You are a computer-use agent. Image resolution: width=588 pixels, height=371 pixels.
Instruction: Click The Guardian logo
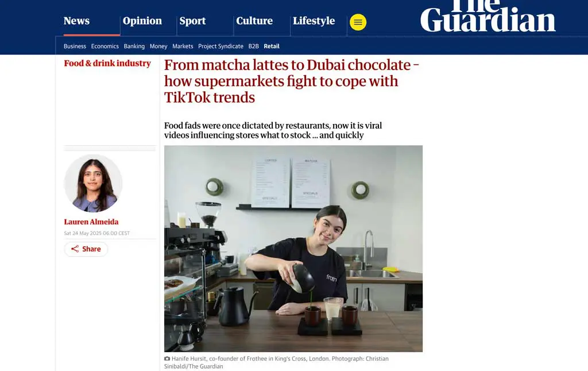coord(488,16)
